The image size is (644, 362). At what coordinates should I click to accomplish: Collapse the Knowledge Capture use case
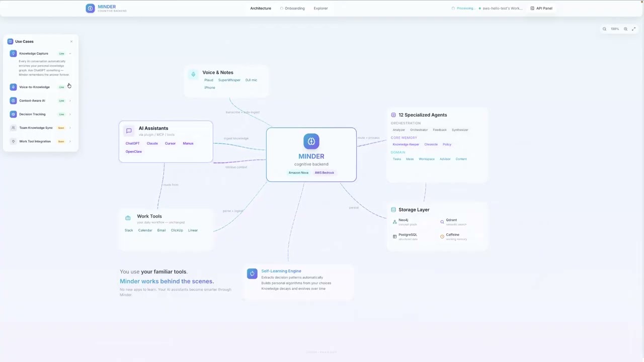(x=70, y=53)
